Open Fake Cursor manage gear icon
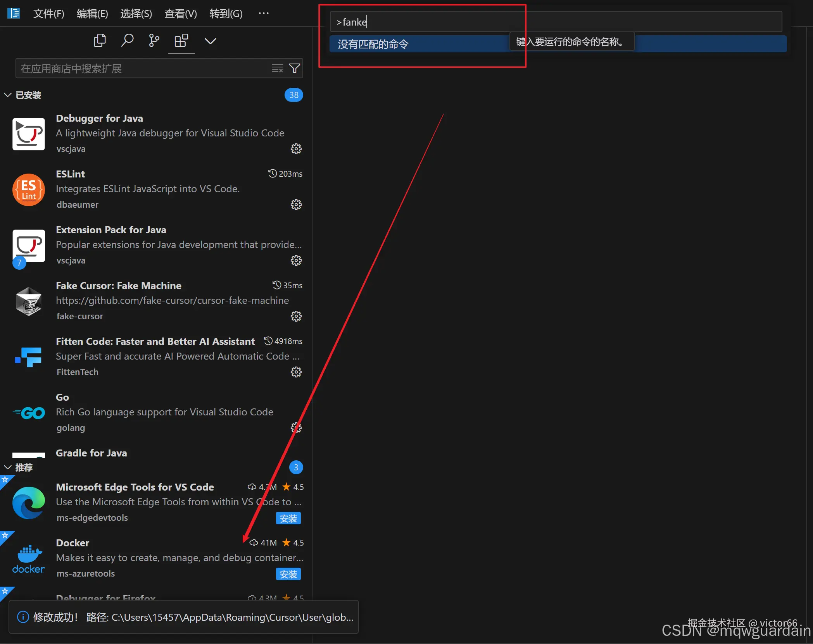 click(x=296, y=316)
